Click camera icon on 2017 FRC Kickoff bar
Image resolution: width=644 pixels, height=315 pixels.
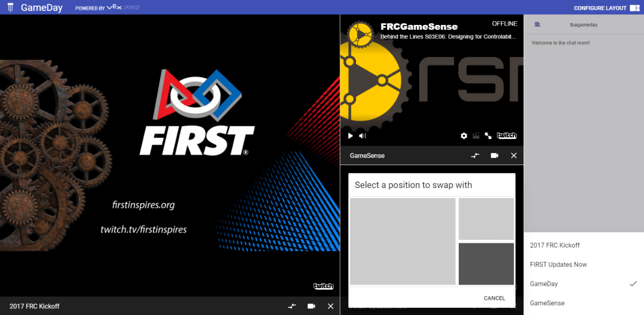[311, 307]
